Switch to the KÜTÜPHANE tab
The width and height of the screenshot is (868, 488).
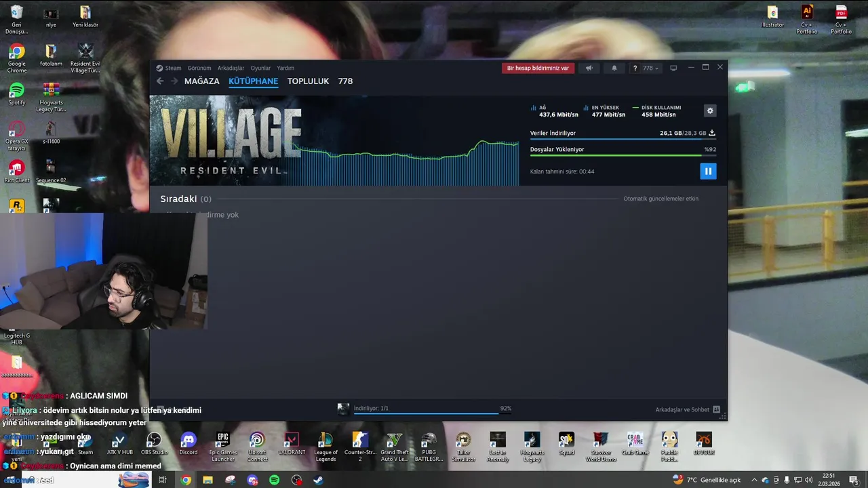(253, 81)
